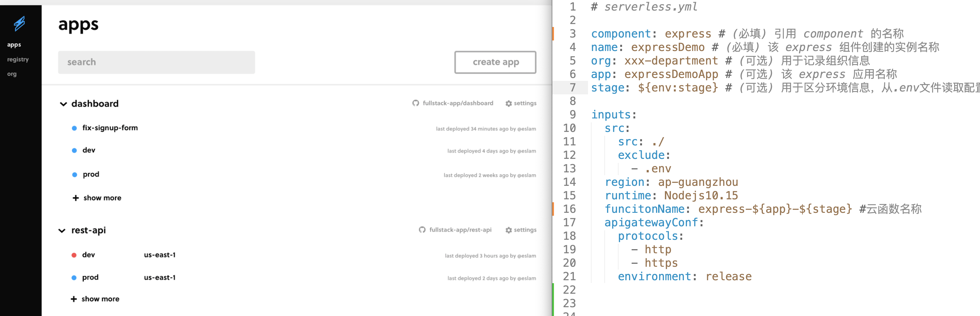
Task: Click the plus icon under dashboard stages
Action: 75,198
